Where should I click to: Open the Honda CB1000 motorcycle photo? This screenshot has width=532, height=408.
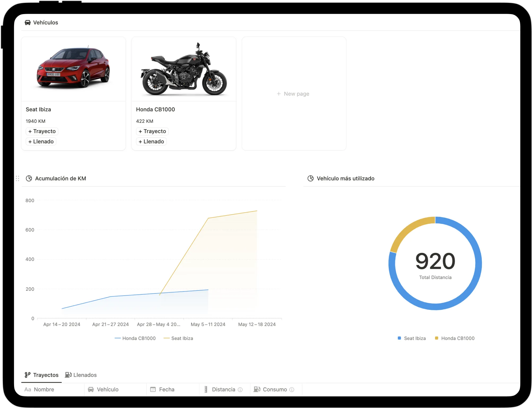tap(184, 69)
